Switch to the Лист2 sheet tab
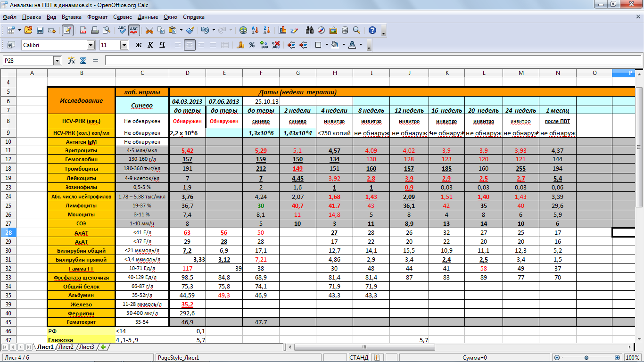The image size is (644, 362). 66,347
